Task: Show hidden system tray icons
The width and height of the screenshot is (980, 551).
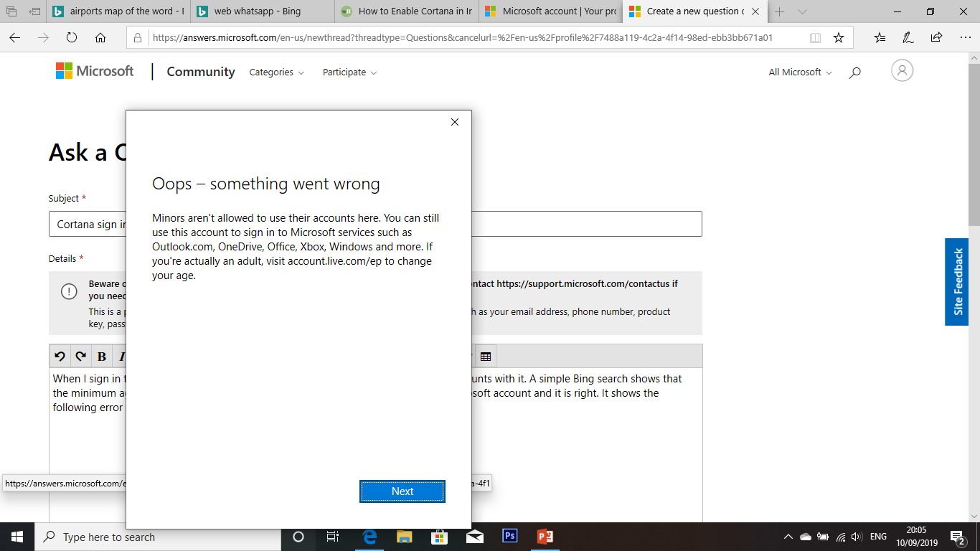Action: pyautogui.click(x=788, y=537)
